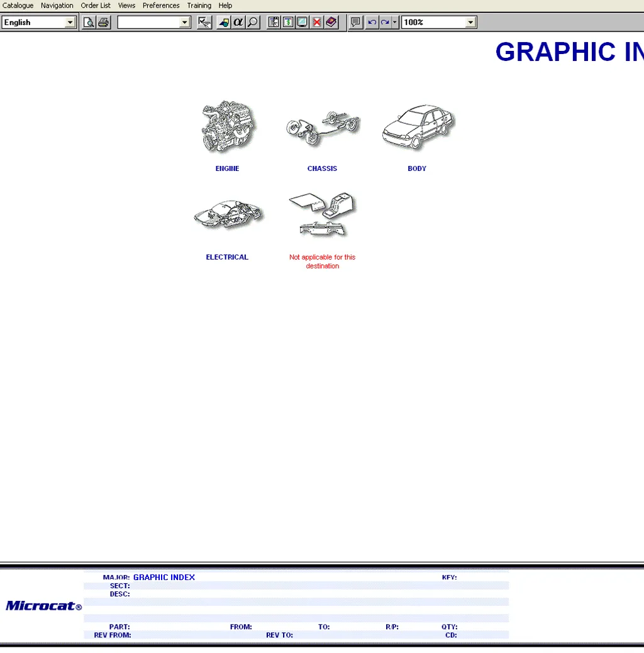
Task: Click the GRAPHIC INDEX value beside MAJOR
Action: tap(164, 577)
